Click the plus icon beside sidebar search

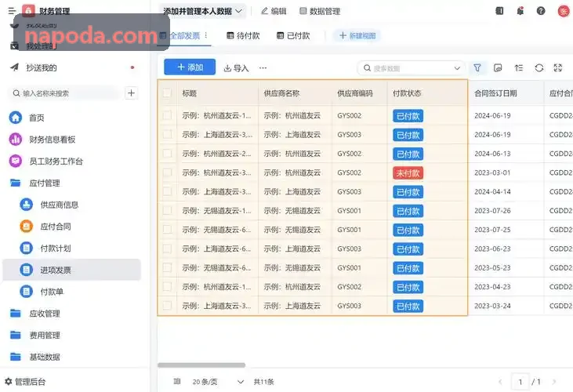click(x=131, y=93)
